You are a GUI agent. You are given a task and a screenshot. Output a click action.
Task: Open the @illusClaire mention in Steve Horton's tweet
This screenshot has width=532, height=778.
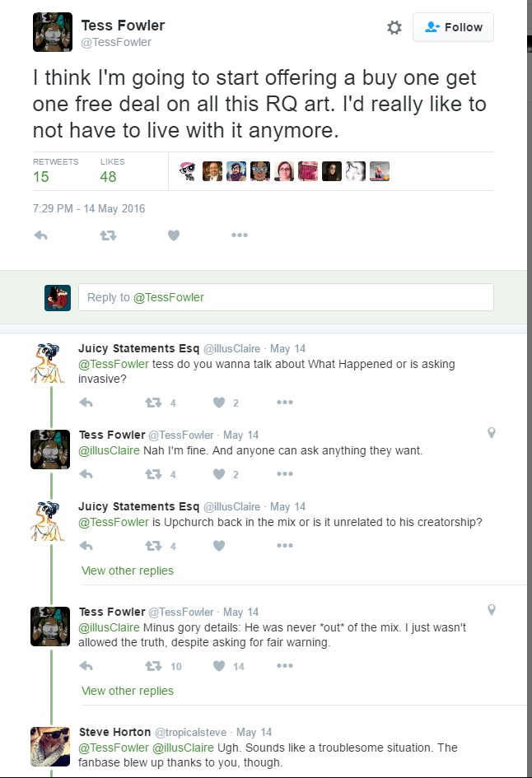pyautogui.click(x=183, y=748)
